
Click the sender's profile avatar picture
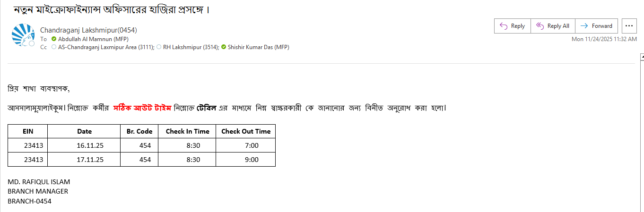[24, 35]
